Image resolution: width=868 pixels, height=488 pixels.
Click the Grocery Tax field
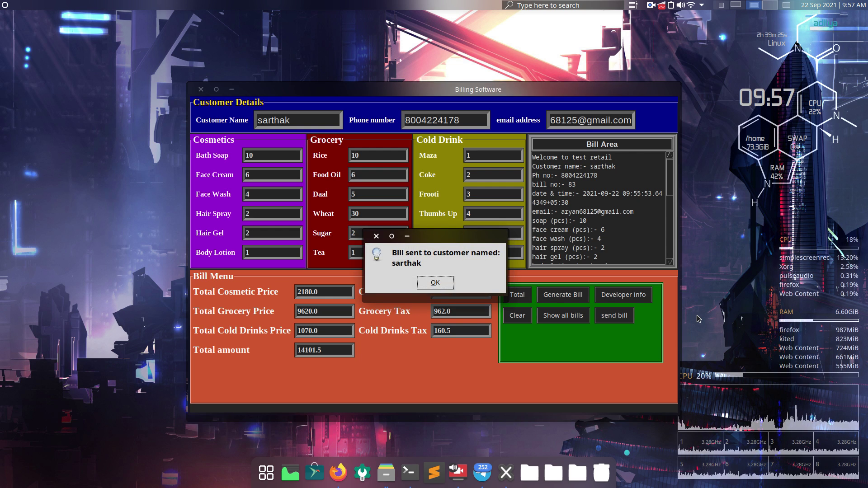[x=461, y=311]
